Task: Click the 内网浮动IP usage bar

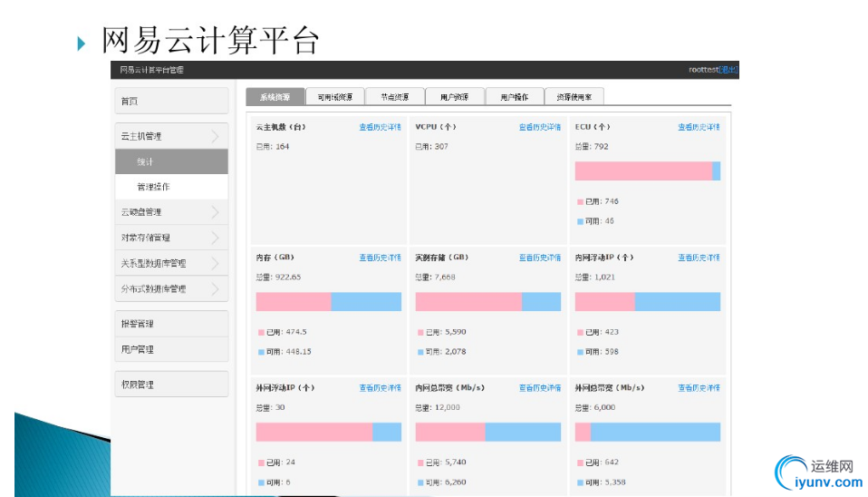Action: pyautogui.click(x=648, y=301)
